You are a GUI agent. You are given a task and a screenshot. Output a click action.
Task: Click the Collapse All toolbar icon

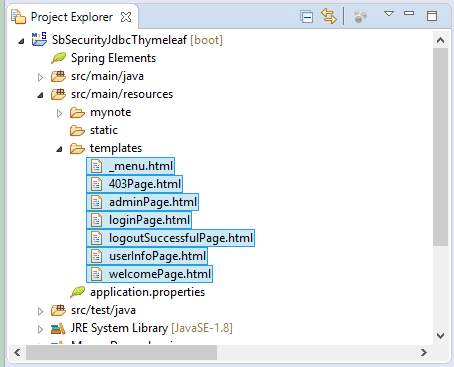306,16
